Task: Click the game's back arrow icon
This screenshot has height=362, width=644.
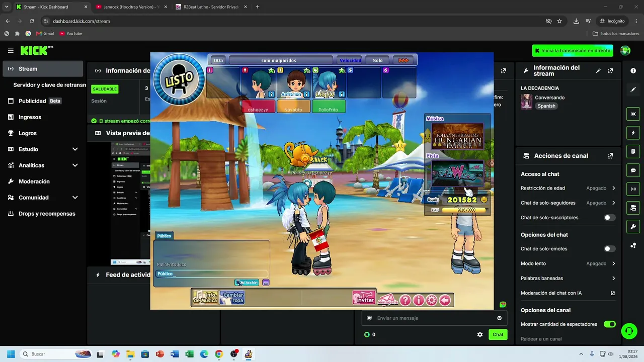Action: coord(445,300)
